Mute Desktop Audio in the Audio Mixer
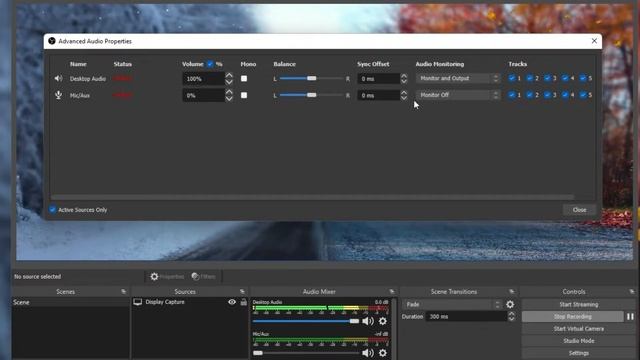This screenshot has width=640, height=360. click(x=368, y=321)
